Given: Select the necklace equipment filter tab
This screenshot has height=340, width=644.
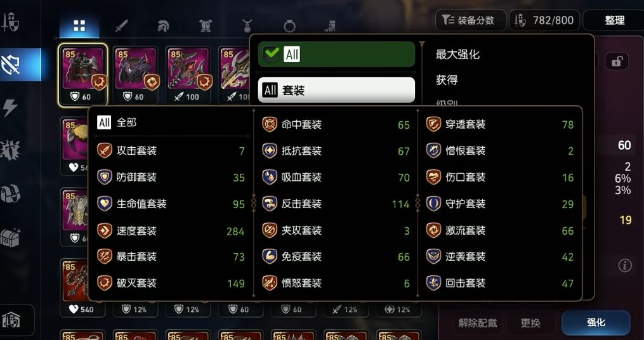Looking at the screenshot, I should click(x=247, y=26).
